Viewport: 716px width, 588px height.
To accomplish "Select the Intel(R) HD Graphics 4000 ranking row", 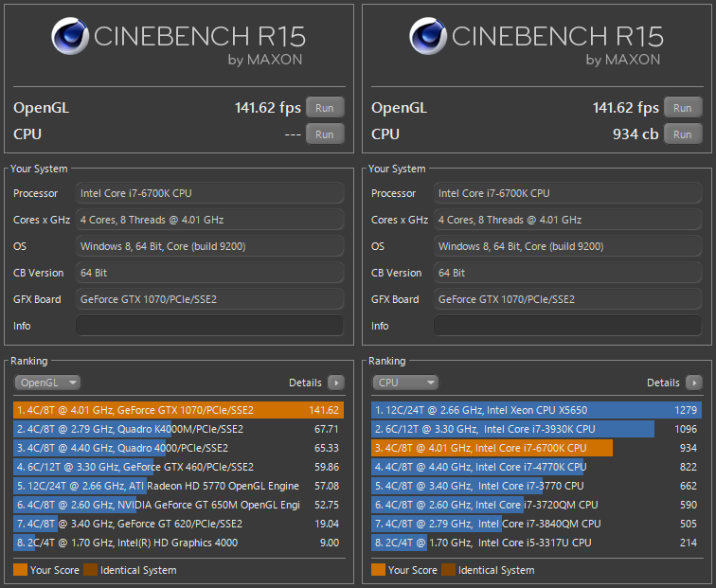I will click(179, 543).
